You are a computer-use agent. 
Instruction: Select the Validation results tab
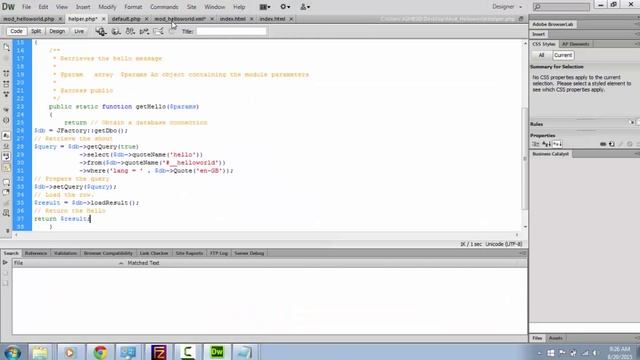coord(65,253)
